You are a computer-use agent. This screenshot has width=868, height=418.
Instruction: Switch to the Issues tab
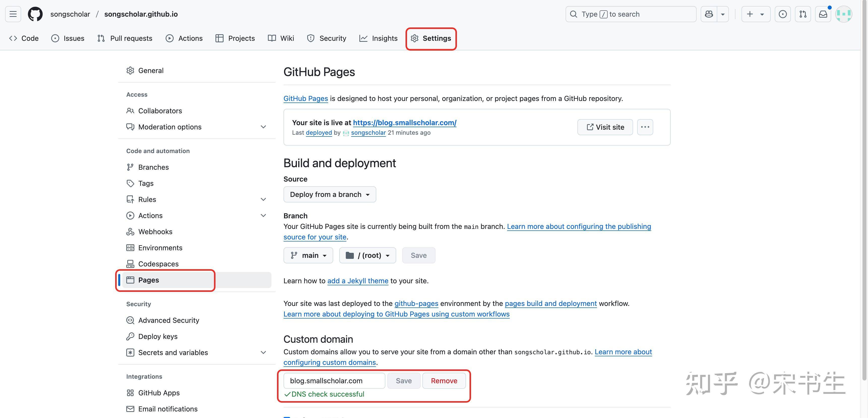tap(68, 38)
